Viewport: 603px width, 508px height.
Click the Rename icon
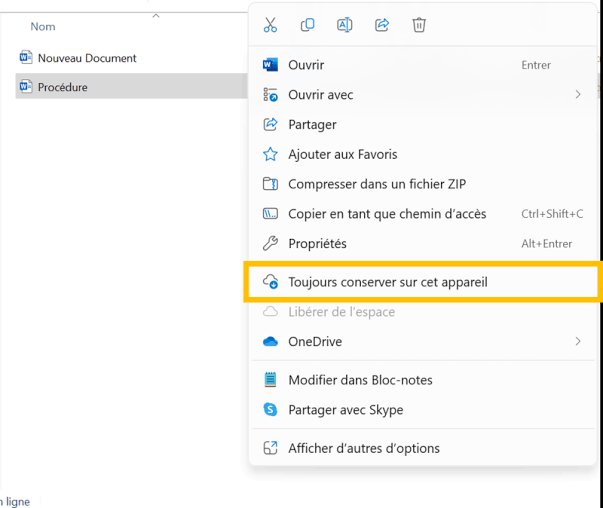tap(345, 25)
